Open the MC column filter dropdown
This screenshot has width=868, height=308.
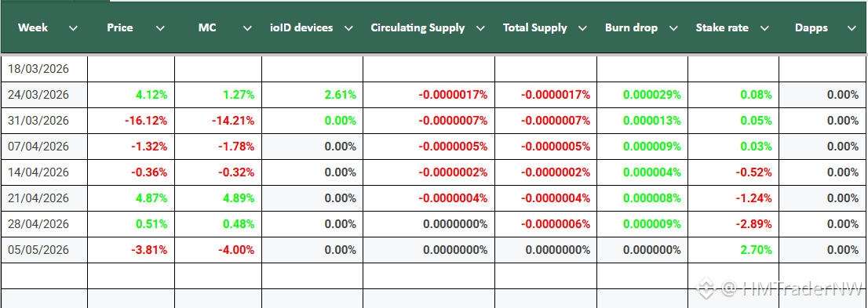(247, 28)
